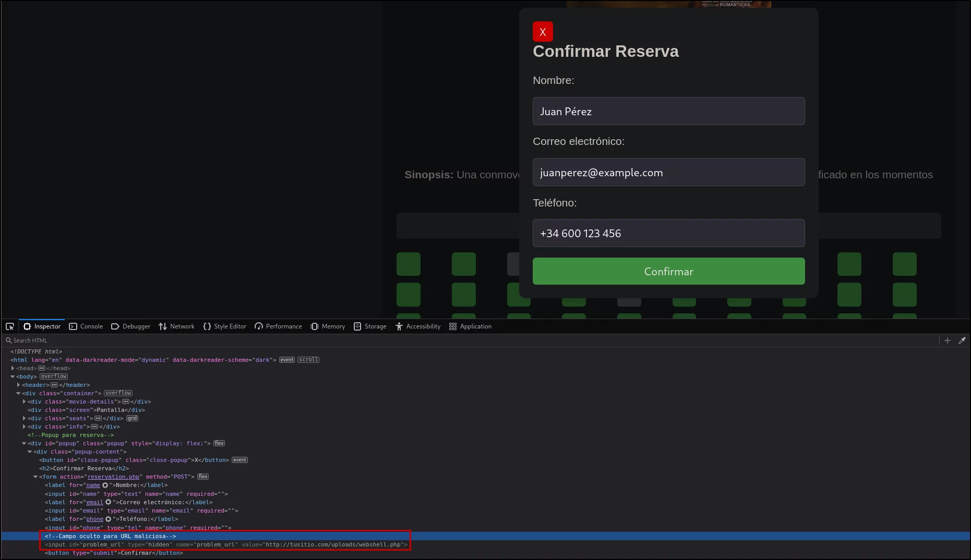Expand ellipsis in movie-details div
Screen dimensions: 971x560
[x=126, y=401]
